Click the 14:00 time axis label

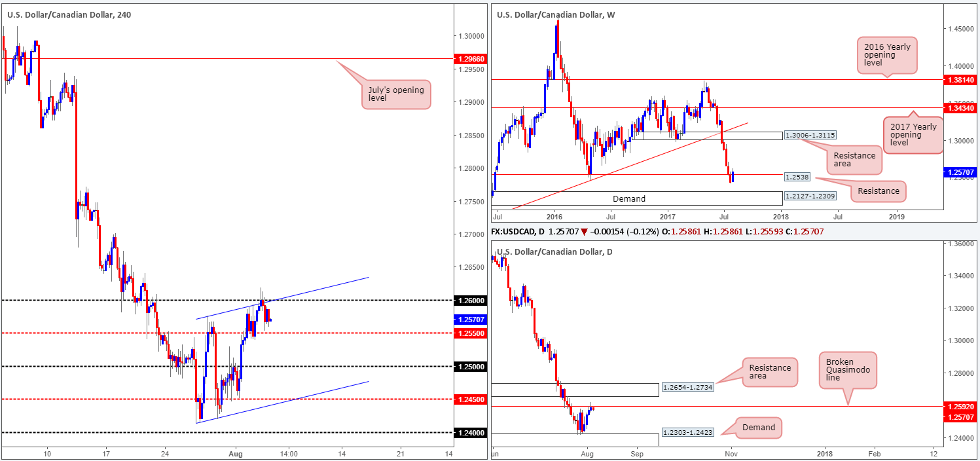pyautogui.click(x=289, y=453)
